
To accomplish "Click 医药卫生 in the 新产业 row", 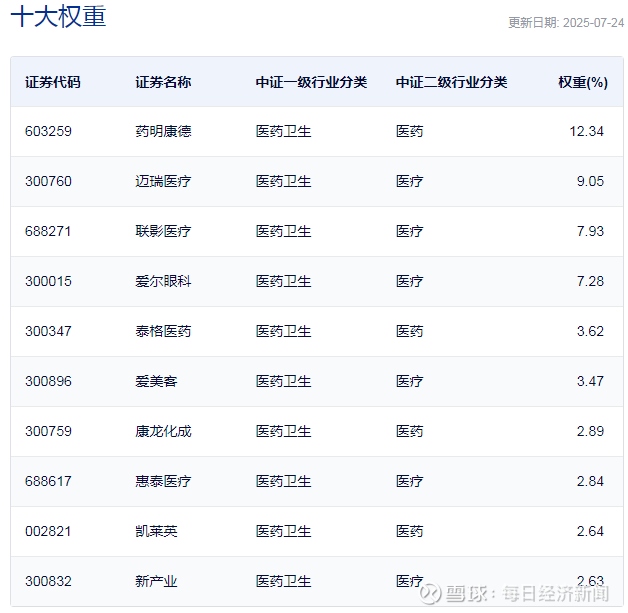I will point(284,581).
